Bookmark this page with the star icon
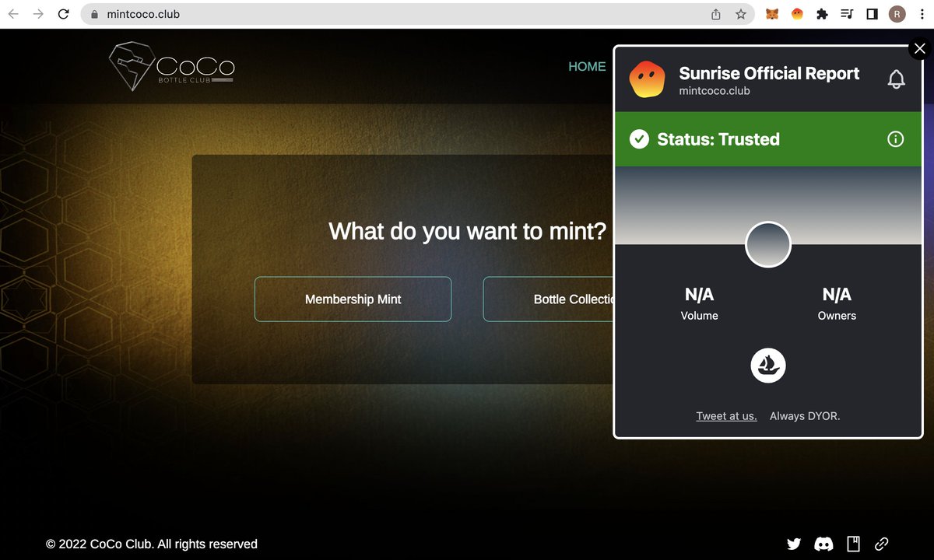The width and height of the screenshot is (934, 560). (x=741, y=14)
